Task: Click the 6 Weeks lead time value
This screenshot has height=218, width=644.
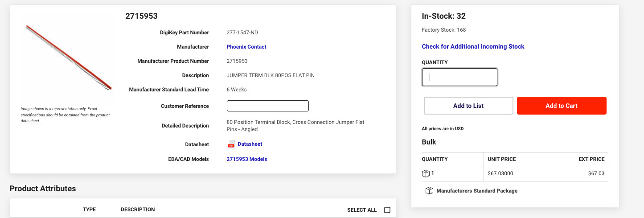Action: click(x=237, y=90)
